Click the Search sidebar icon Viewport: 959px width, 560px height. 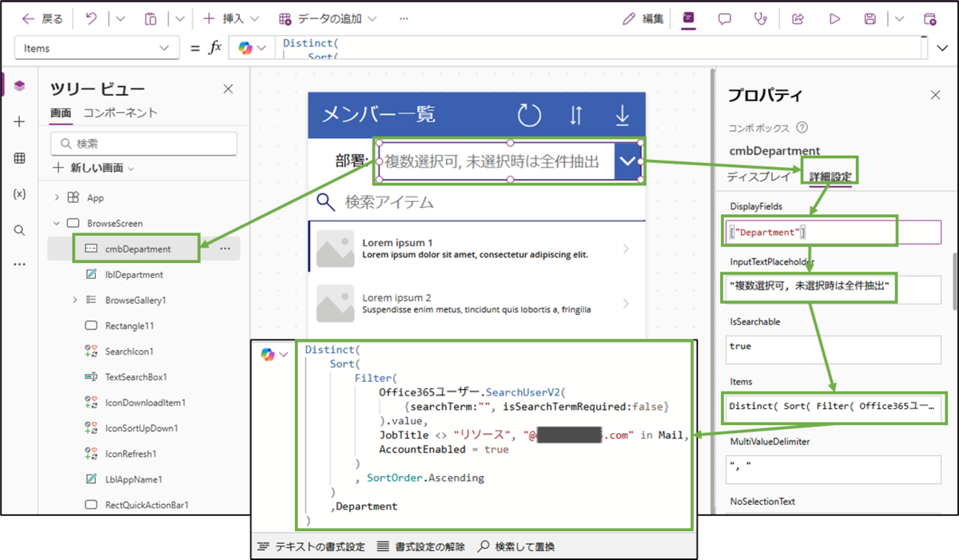(20, 230)
